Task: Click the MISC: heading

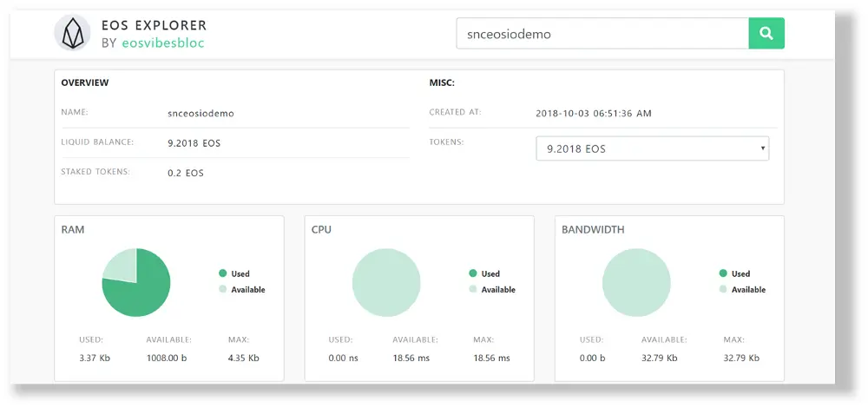Action: click(x=442, y=83)
